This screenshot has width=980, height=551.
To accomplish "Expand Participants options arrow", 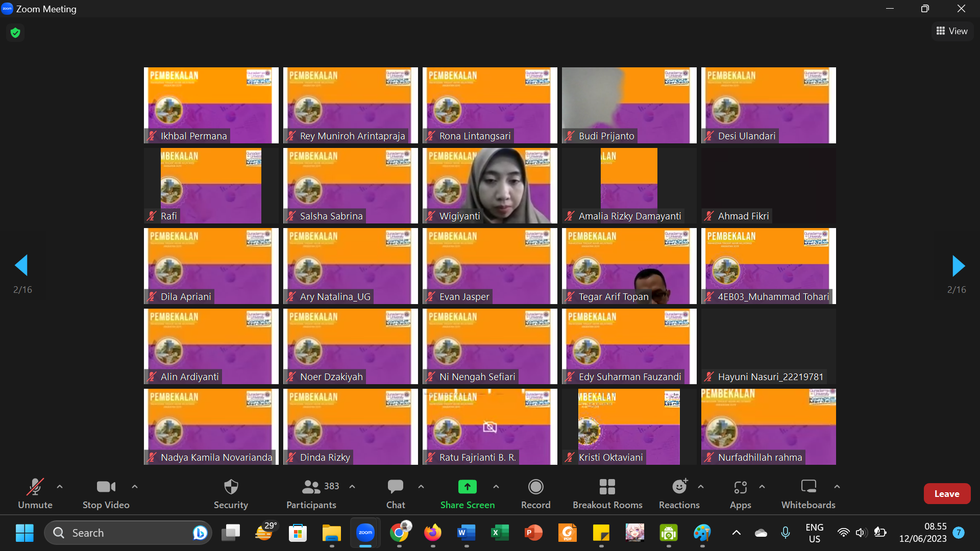I will [352, 487].
